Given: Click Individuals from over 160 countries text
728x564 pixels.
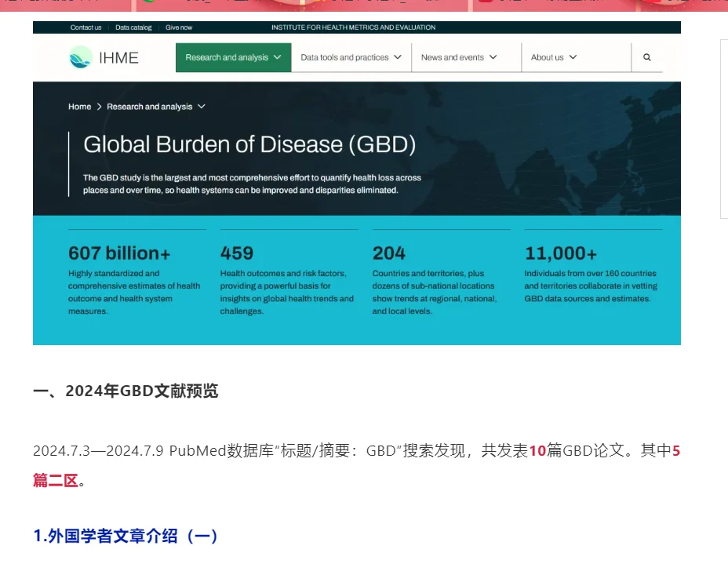Looking at the screenshot, I should tap(591, 286).
